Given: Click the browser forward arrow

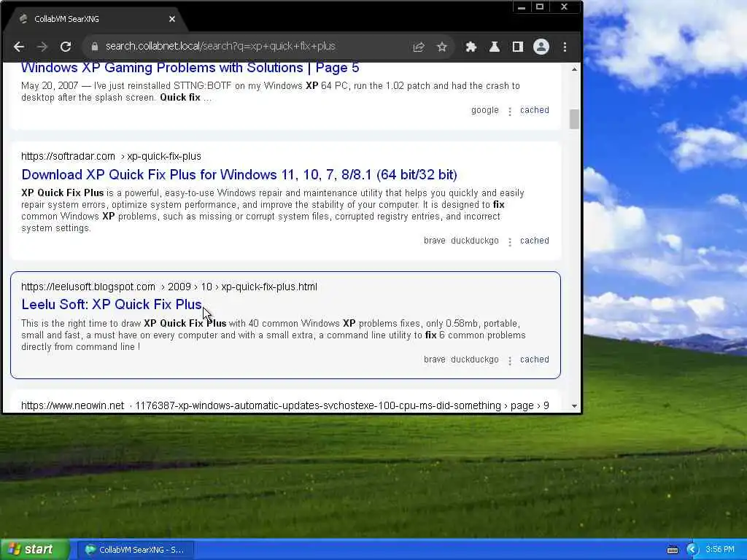Looking at the screenshot, I should 42,47.
